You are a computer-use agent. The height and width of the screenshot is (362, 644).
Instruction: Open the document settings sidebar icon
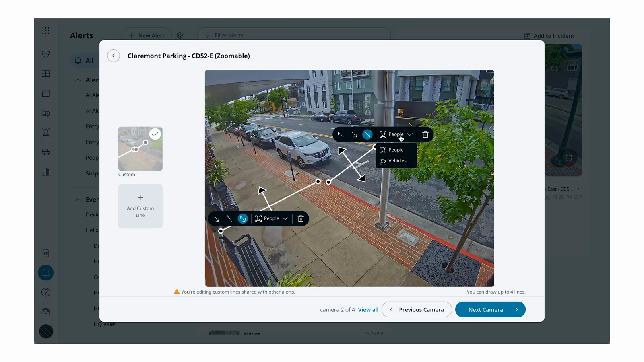coord(46,253)
